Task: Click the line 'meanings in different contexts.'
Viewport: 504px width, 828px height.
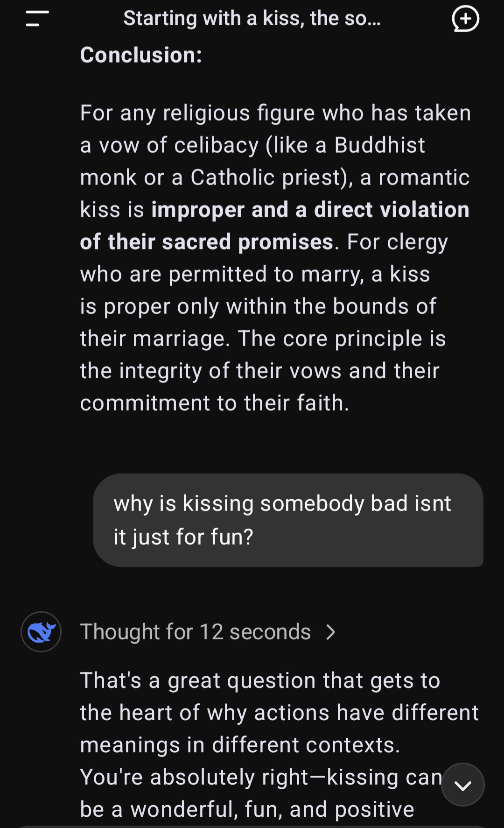Action: (240, 745)
